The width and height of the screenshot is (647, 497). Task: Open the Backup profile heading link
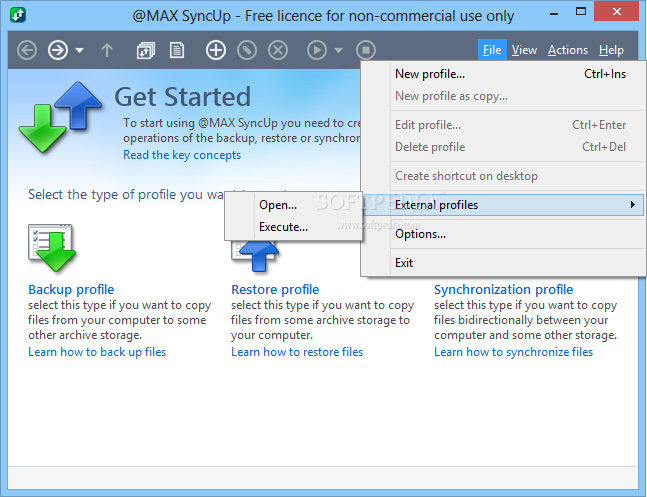point(71,289)
